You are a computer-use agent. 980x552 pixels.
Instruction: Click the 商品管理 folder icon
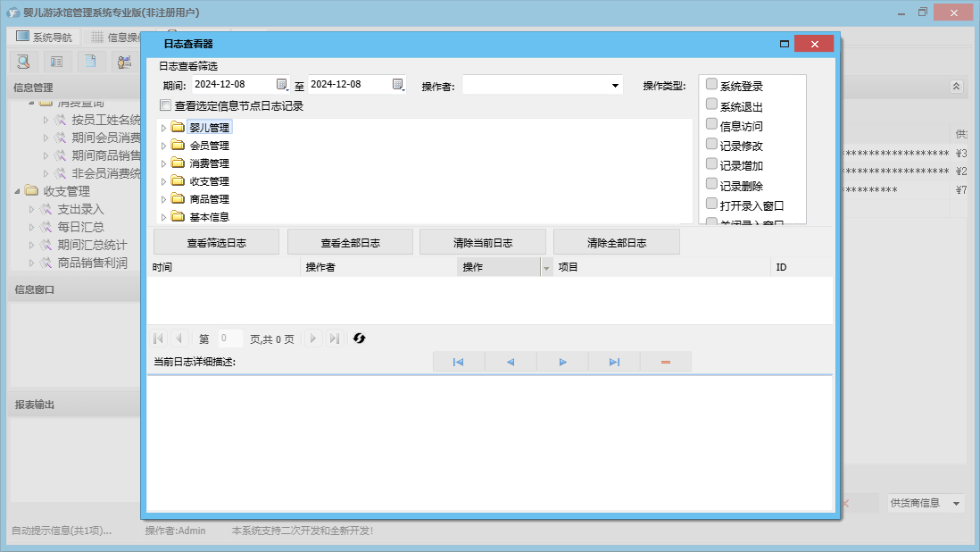click(x=179, y=199)
